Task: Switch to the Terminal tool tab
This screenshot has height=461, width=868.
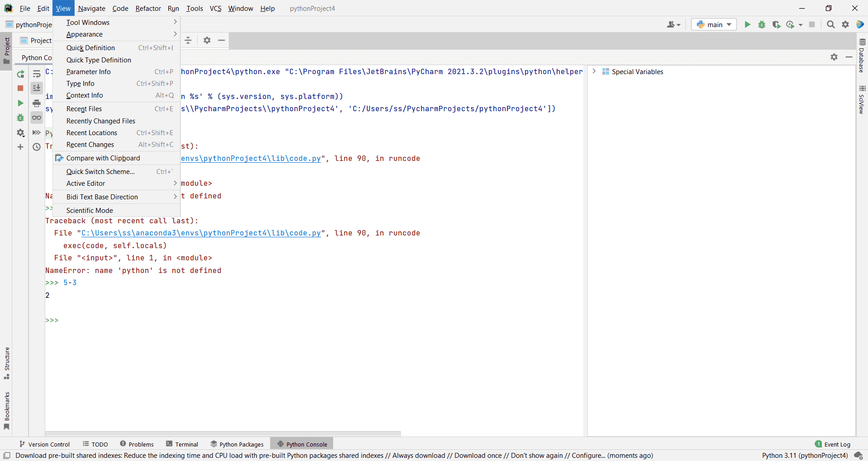Action: tap(182, 444)
